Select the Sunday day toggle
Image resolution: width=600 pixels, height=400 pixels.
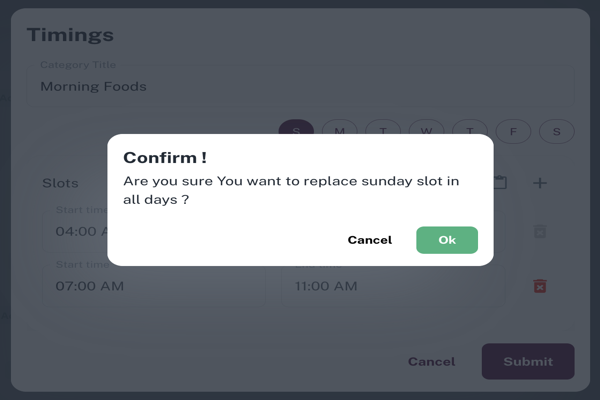296,131
